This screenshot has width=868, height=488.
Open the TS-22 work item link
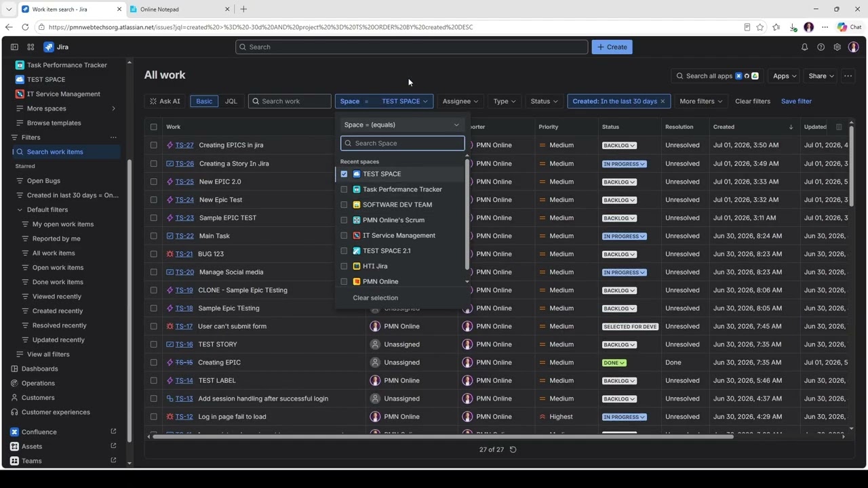184,236
